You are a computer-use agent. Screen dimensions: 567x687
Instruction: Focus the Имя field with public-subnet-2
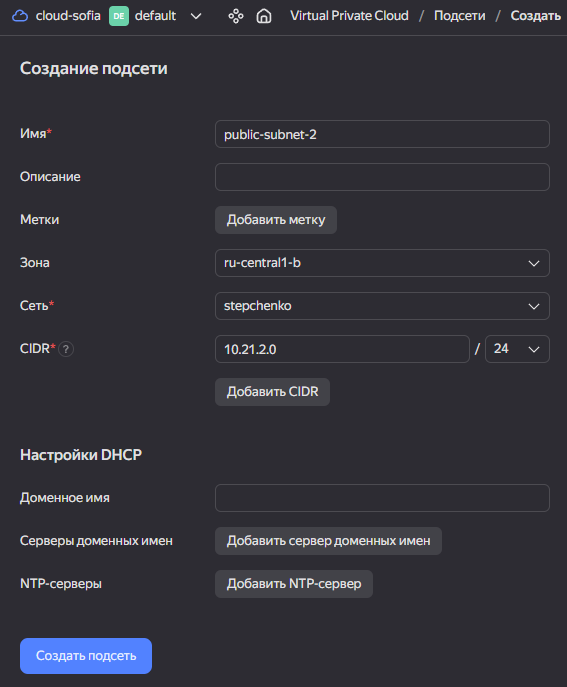382,134
